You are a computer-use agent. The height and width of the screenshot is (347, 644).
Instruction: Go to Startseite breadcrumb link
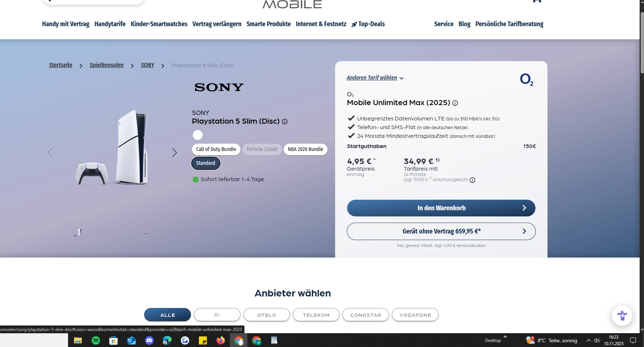(x=61, y=65)
